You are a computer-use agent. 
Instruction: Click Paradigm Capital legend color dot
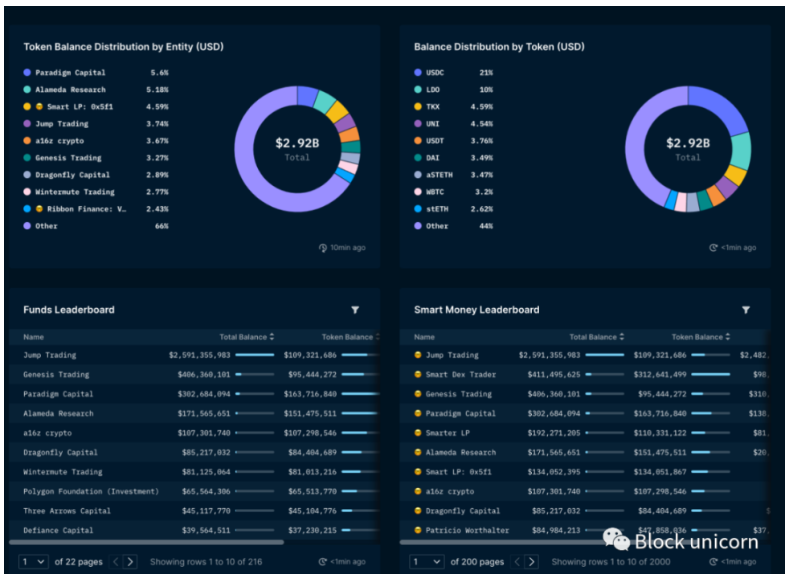(x=27, y=72)
